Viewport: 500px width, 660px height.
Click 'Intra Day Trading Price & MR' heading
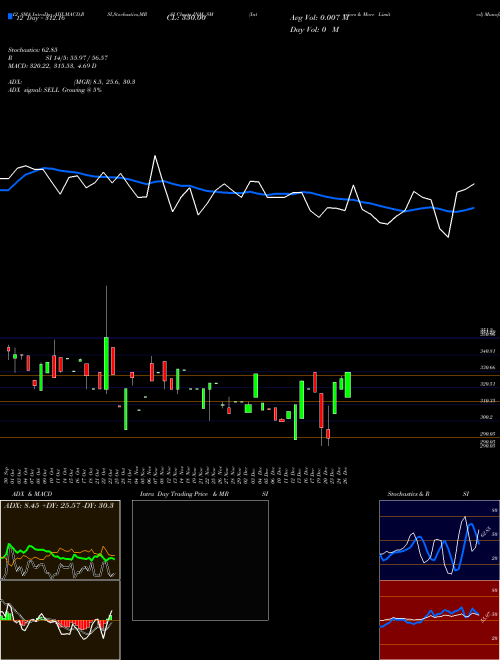[184, 494]
